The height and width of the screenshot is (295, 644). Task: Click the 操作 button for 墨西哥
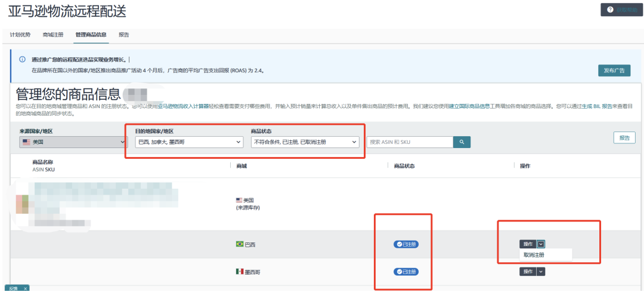pyautogui.click(x=528, y=272)
